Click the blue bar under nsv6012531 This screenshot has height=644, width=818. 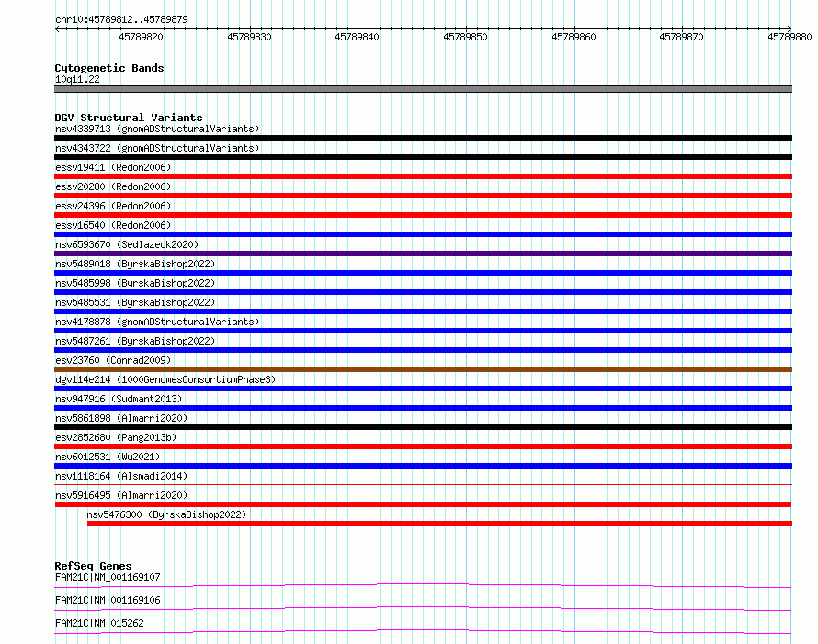423,466
